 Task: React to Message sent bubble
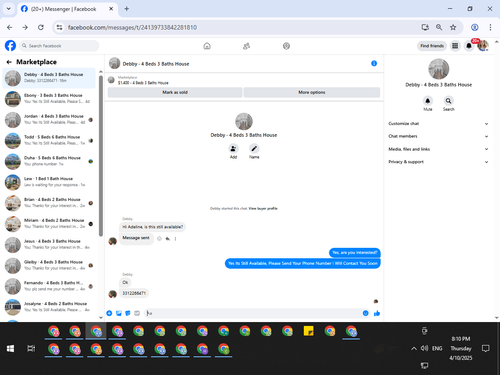click(159, 239)
